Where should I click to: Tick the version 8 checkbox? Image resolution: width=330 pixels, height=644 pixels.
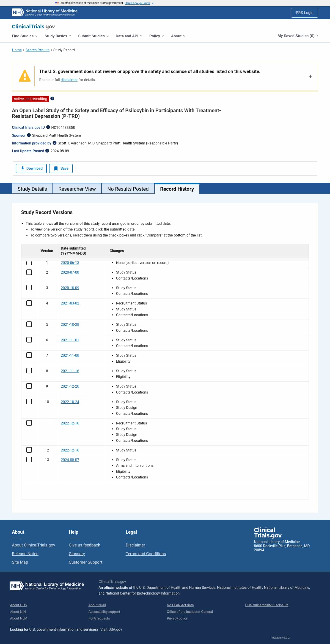[29, 370]
